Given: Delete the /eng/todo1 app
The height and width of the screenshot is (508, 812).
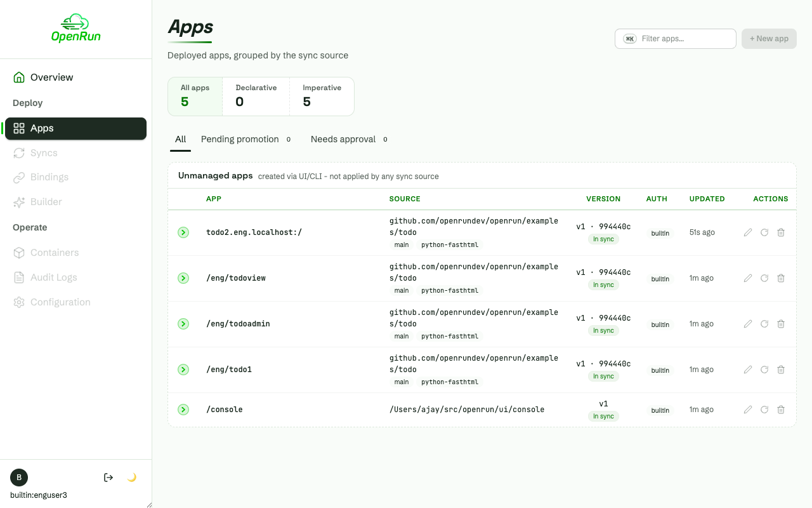Looking at the screenshot, I should (x=781, y=370).
